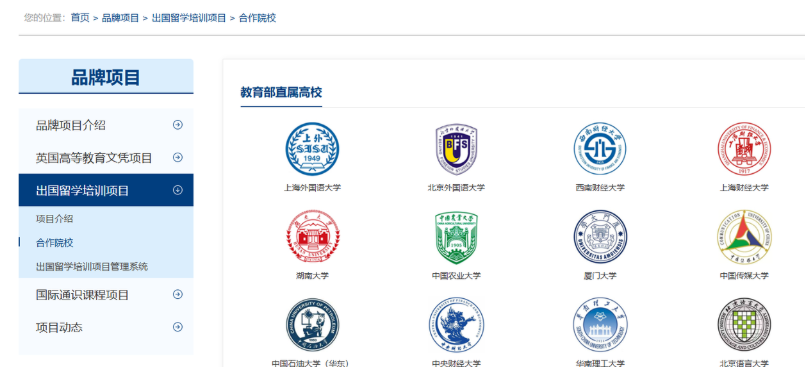Click the 湖南大学 name text
Image resolution: width=805 pixels, height=367 pixels.
(x=312, y=276)
